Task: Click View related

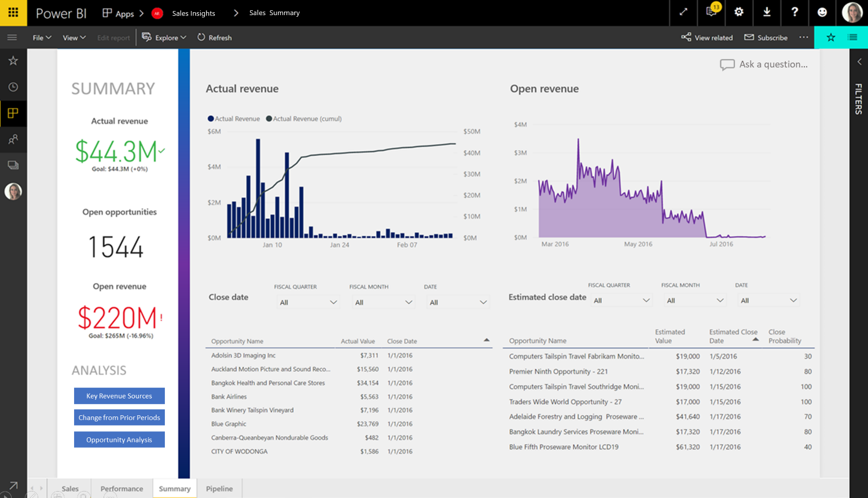Action: (707, 38)
